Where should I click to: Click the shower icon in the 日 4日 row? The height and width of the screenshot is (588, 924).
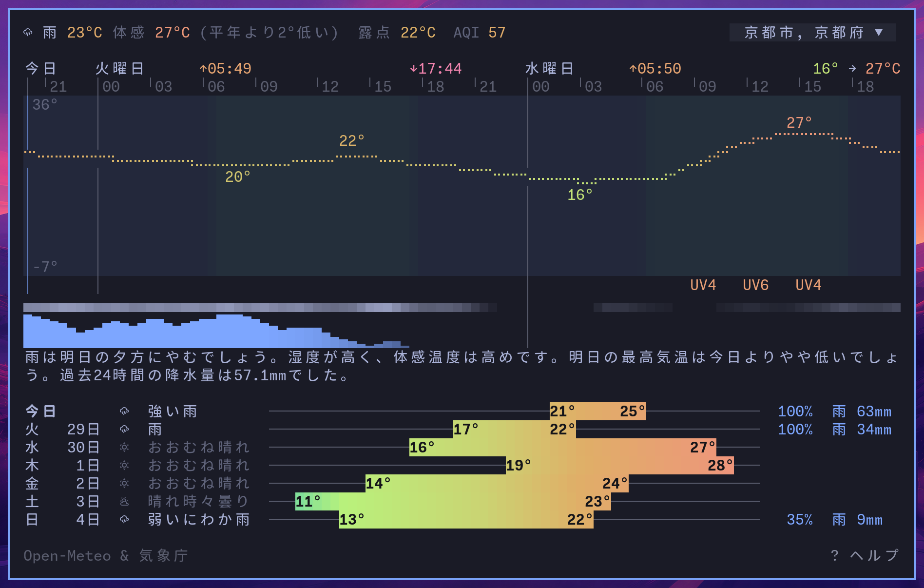coord(124,520)
